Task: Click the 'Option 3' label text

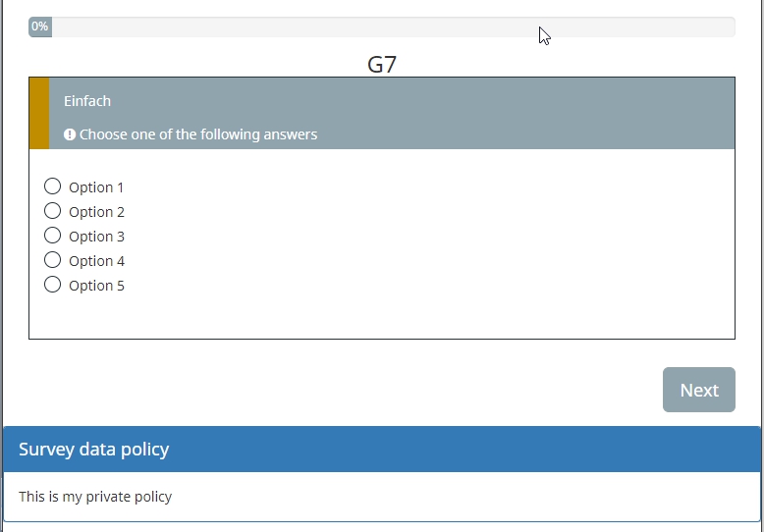Action: pyautogui.click(x=96, y=237)
